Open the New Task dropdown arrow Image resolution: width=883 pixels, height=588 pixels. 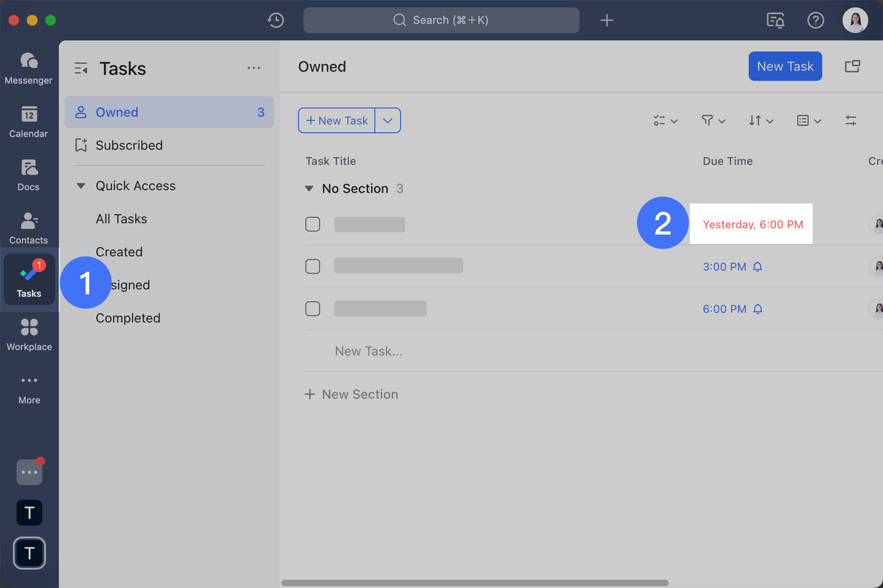388,120
